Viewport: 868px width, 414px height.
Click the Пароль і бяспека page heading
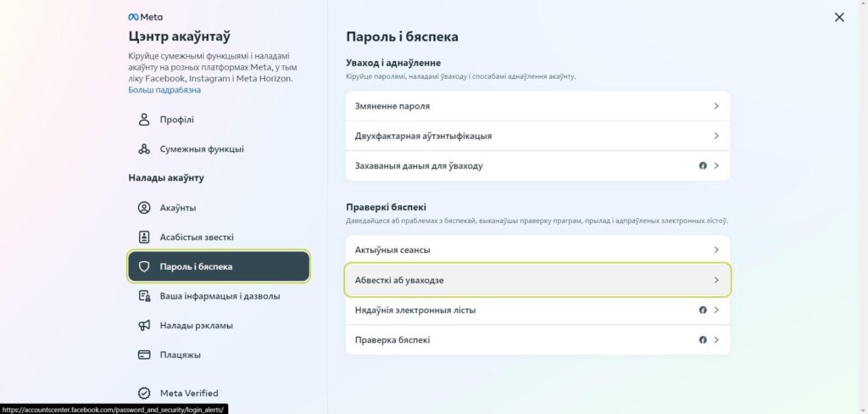point(402,36)
